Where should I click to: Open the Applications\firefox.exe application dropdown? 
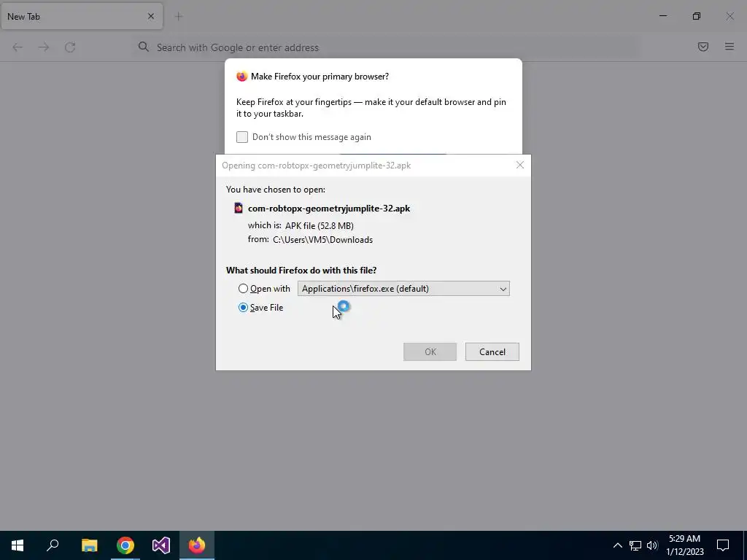pyautogui.click(x=403, y=289)
